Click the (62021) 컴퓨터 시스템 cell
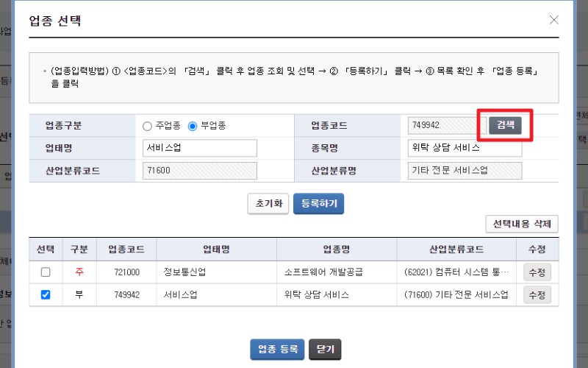 click(456, 272)
